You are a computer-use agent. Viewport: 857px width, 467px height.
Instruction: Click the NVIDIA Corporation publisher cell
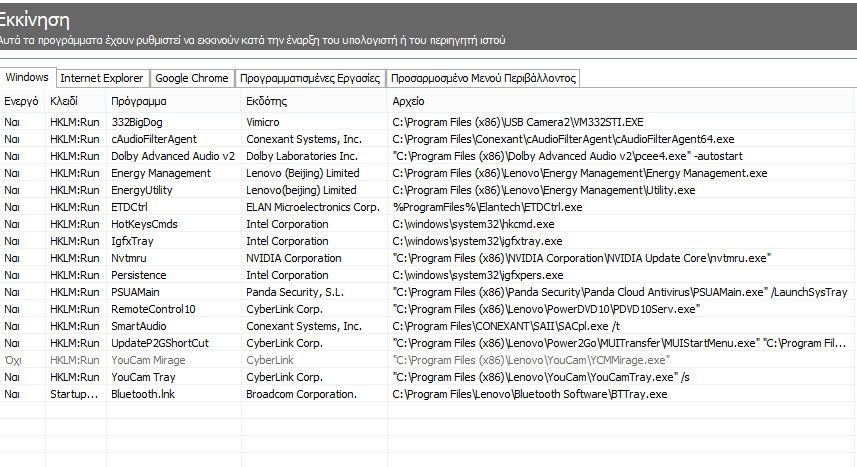294,258
